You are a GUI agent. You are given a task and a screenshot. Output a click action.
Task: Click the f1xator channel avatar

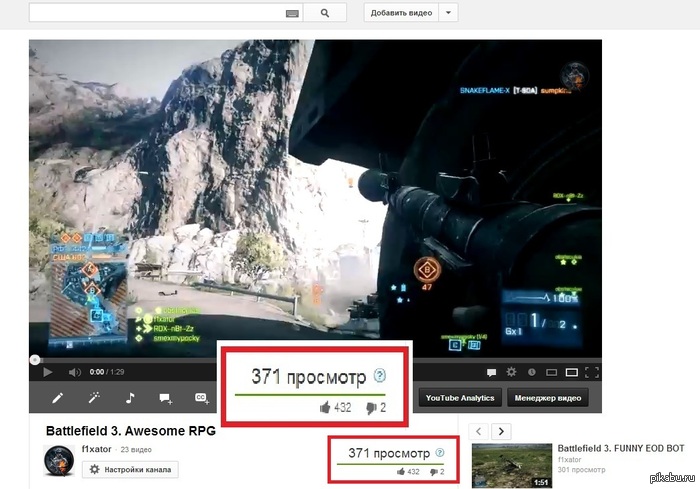59,460
